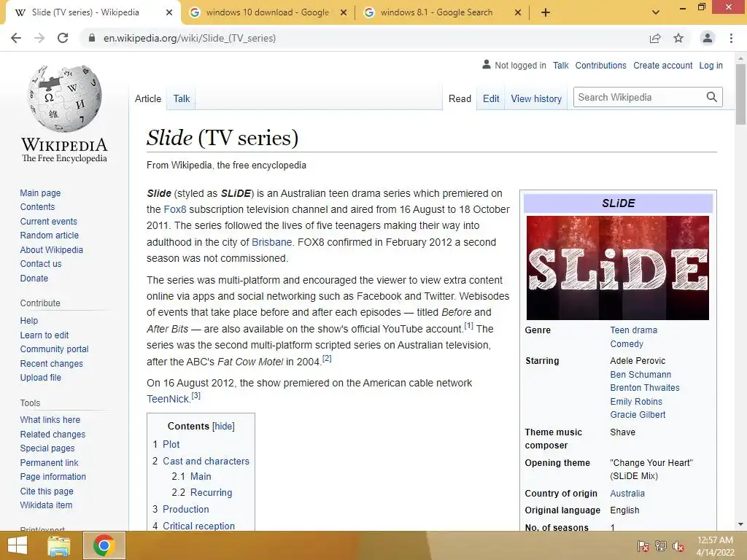
Task: Open the TeenNick link
Action: (168, 399)
